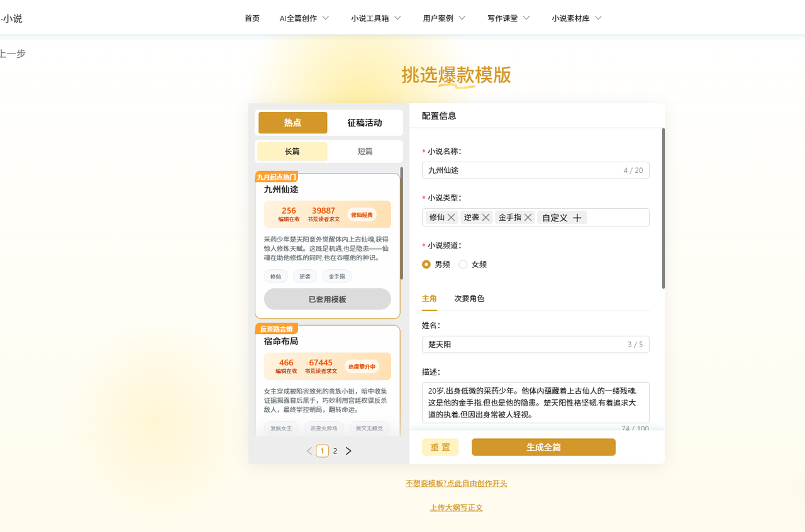Viewport: 805px width, 532px height.
Task: Select the 九州仙途 template card title
Action: point(281,189)
